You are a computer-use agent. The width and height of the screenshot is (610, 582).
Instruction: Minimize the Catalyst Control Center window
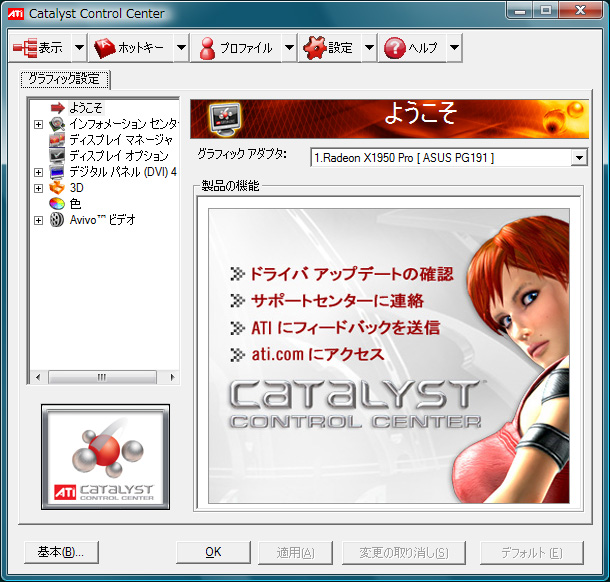[x=519, y=10]
